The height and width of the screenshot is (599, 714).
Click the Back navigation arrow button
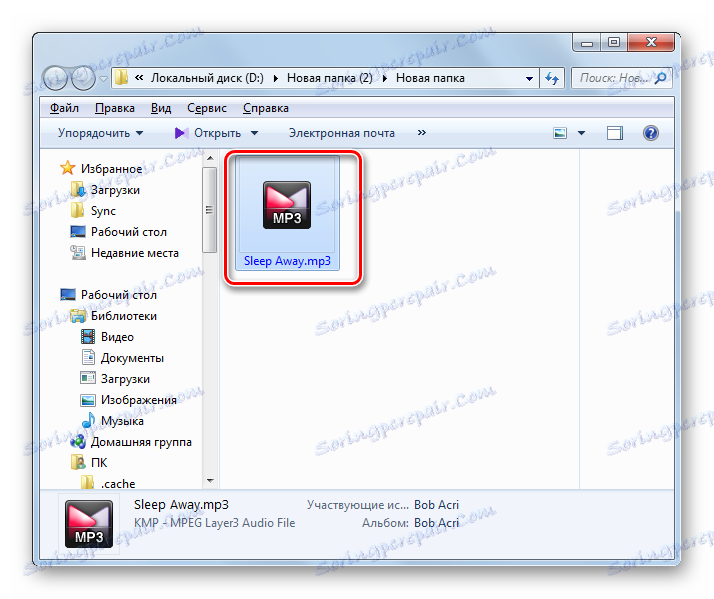pos(55,78)
